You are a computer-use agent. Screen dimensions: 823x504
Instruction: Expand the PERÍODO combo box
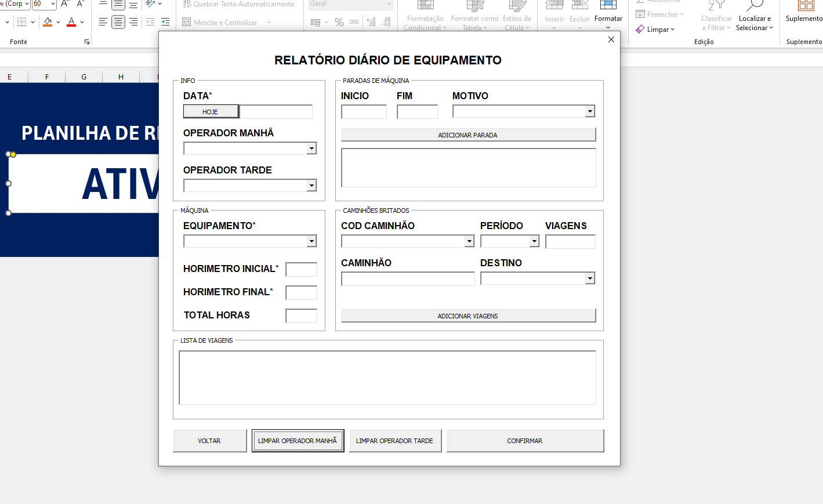pos(534,241)
